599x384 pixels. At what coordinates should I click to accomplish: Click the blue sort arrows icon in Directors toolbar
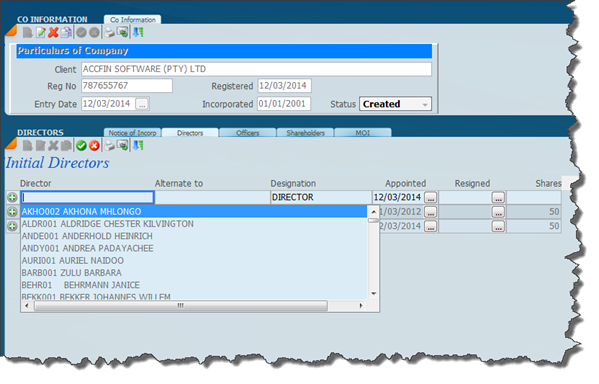point(138,146)
